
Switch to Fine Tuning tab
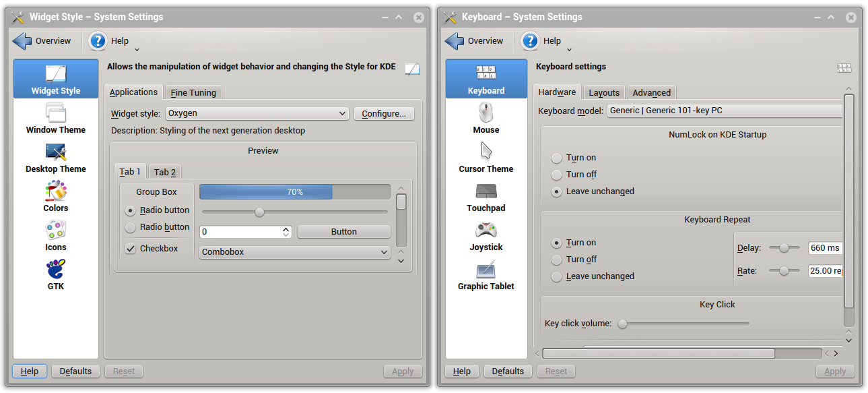(193, 93)
